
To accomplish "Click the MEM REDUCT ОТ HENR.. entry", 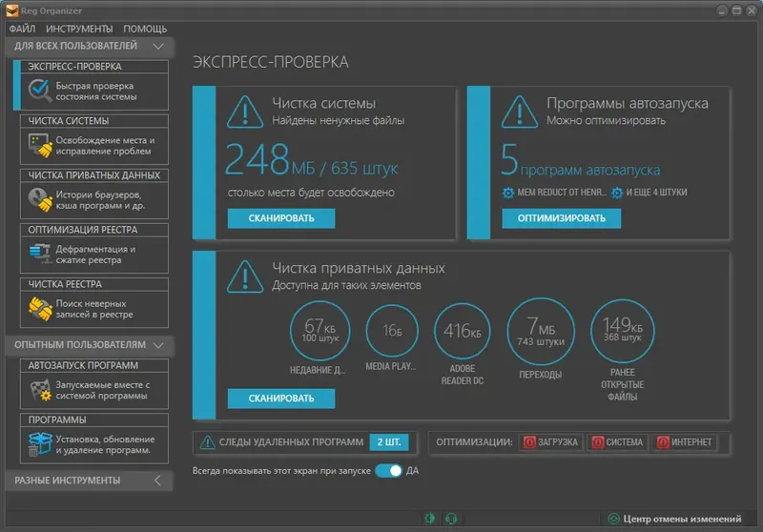I will [562, 193].
